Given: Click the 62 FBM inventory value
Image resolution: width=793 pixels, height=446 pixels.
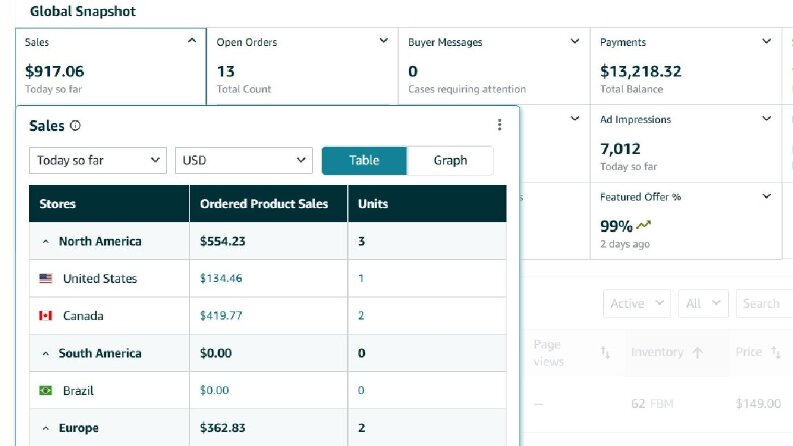Looking at the screenshot, I should pyautogui.click(x=652, y=404).
